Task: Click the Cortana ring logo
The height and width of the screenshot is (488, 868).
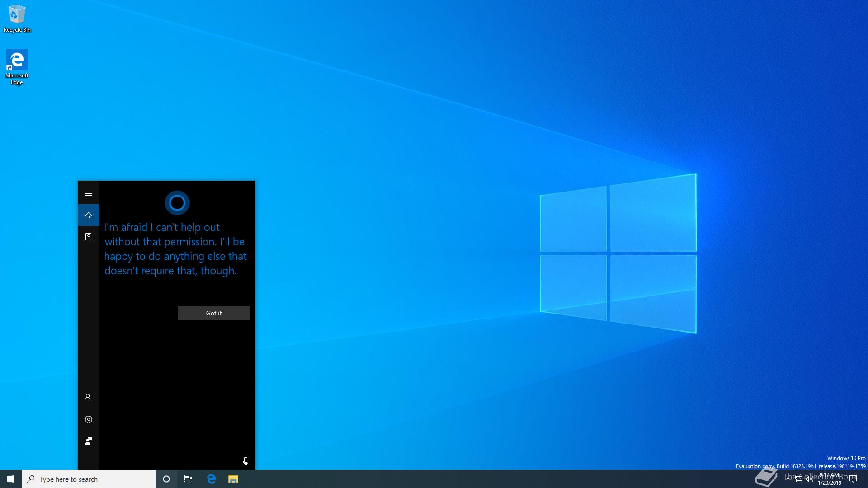Action: click(177, 202)
